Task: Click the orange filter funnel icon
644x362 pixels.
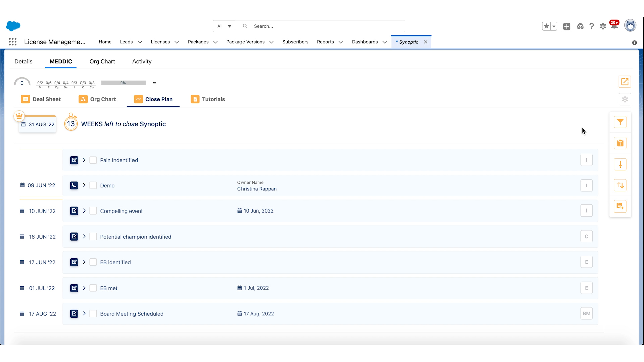Action: (x=620, y=122)
